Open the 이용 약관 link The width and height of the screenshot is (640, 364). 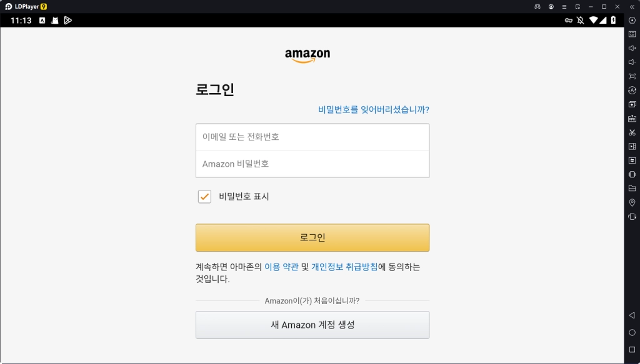pos(281,267)
